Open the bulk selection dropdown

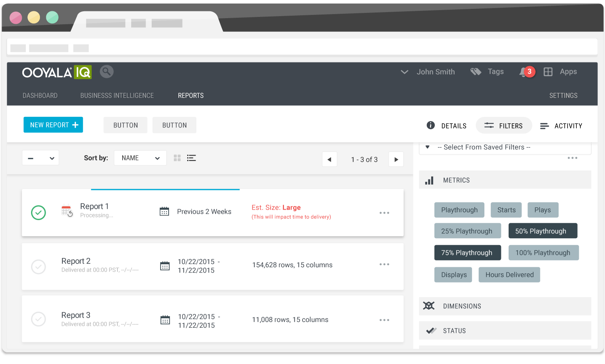tap(40, 158)
